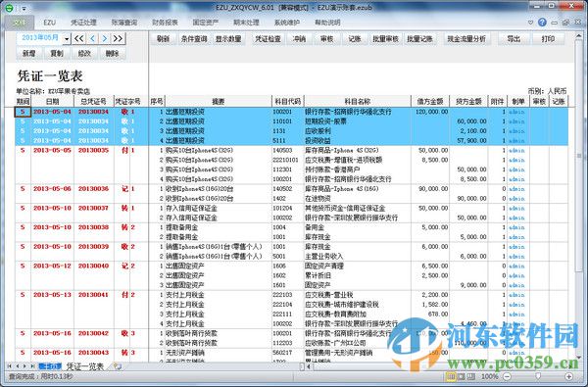Click the 固定资产清理 account name cell
This screenshot has width=588, height=387.
click(x=358, y=266)
